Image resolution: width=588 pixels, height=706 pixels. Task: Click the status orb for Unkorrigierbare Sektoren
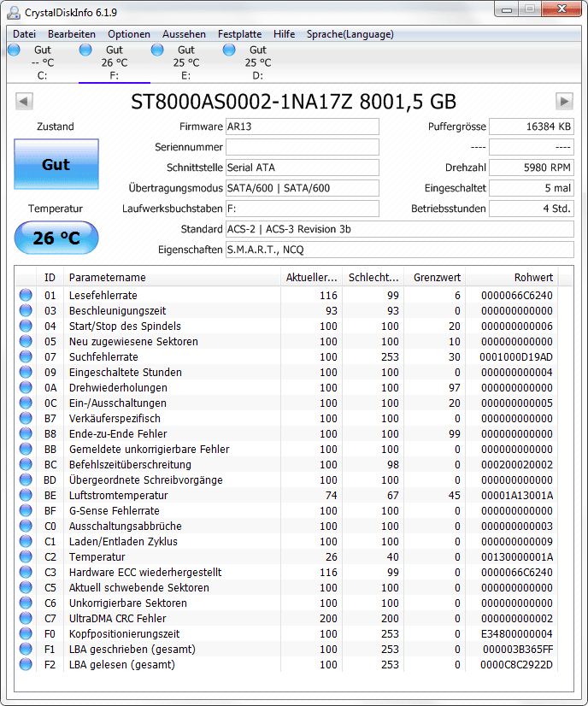26,603
